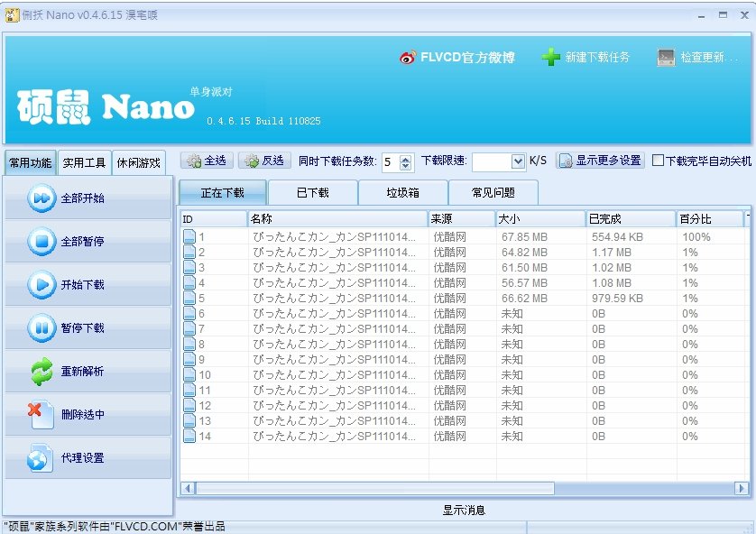The height and width of the screenshot is (534, 756).
Task: Enable 下载完毕自动关机 checkbox
Action: pos(658,160)
